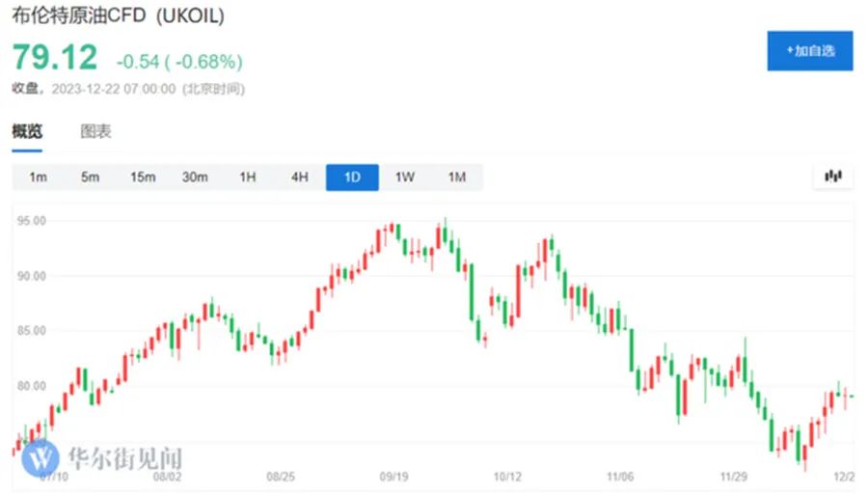Switch chart to 15m interval
The height and width of the screenshot is (494, 868).
[x=143, y=178]
